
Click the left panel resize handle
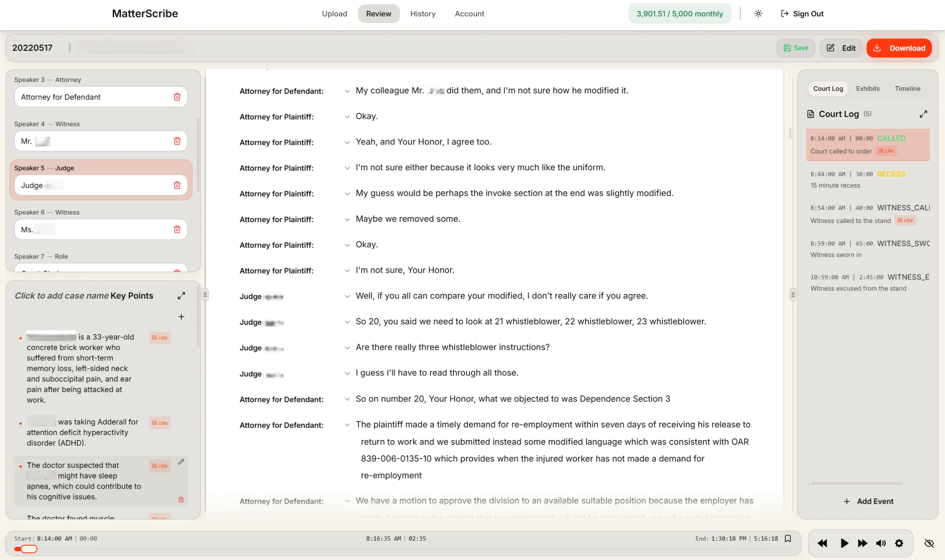(x=205, y=294)
